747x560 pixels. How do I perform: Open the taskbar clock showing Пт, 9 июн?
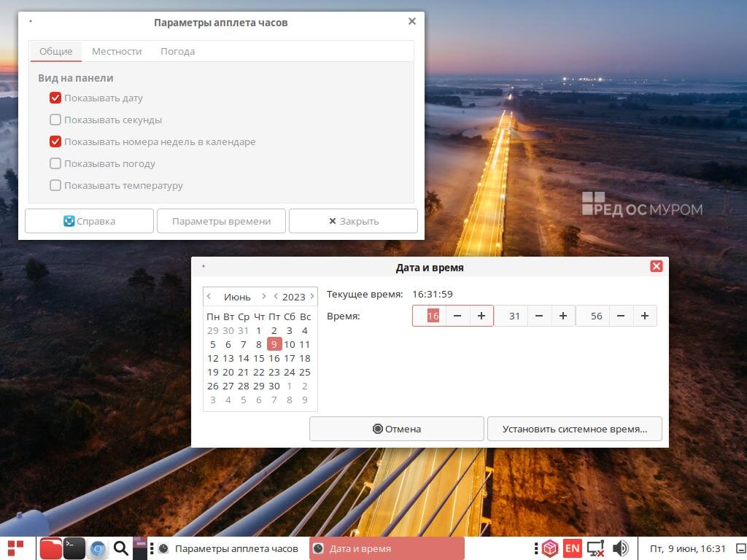(x=687, y=548)
